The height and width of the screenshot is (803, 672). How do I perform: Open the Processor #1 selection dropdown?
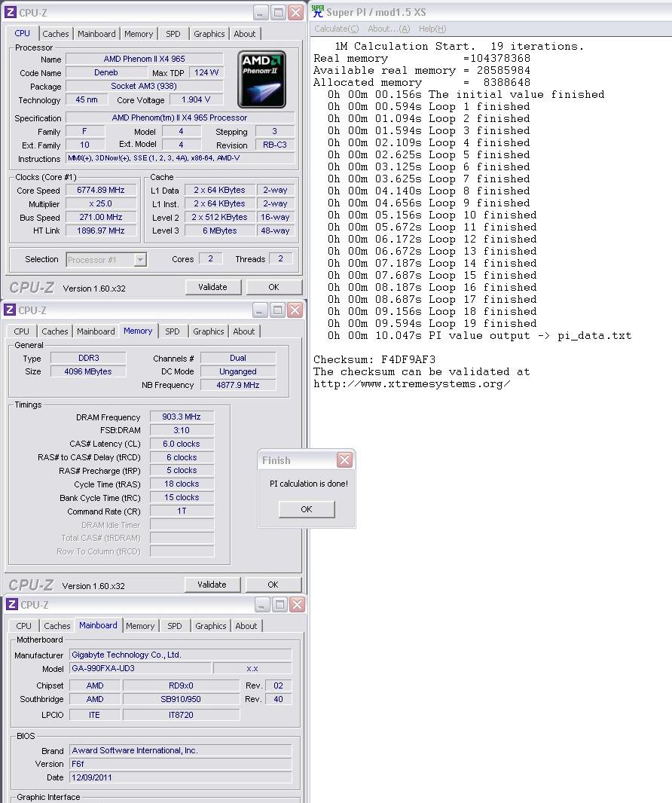tap(140, 260)
